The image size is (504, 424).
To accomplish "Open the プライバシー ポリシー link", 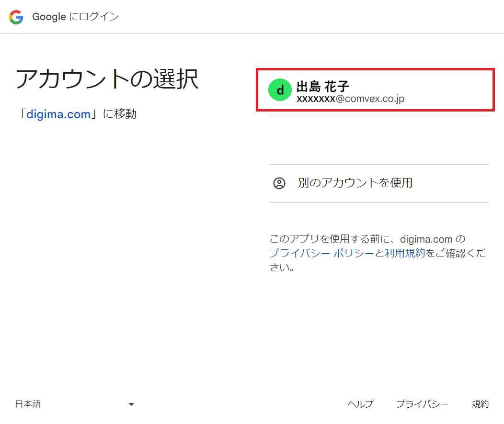I will 322,253.
